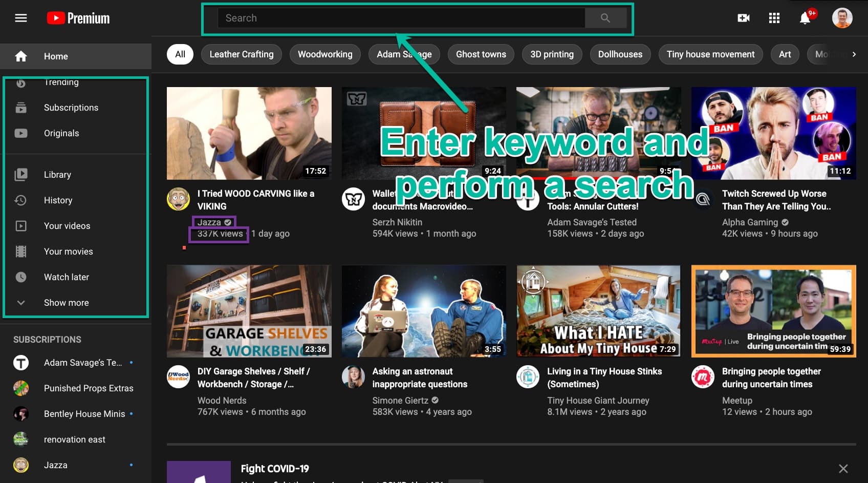
Task: Open Subscriptions from the sidebar
Action: (x=71, y=107)
